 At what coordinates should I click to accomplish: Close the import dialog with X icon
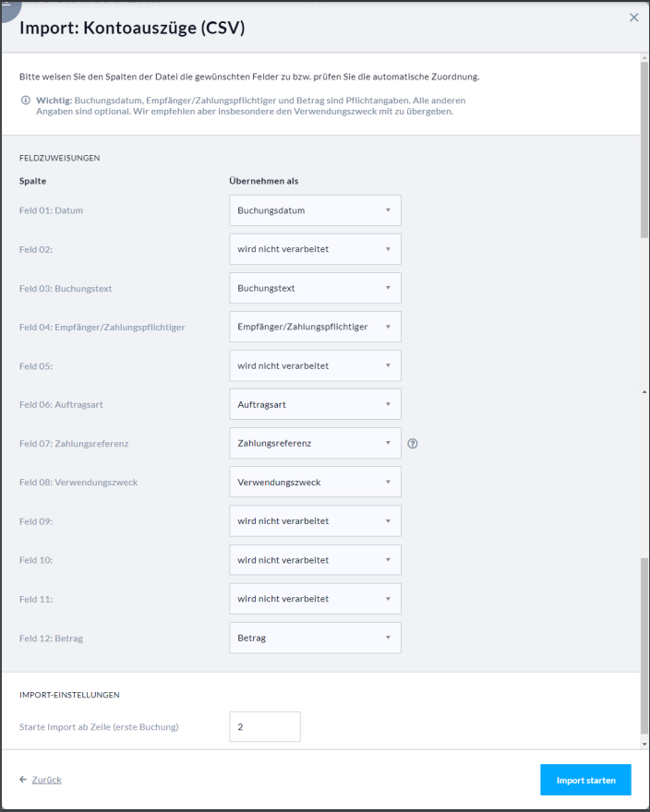click(x=633, y=18)
